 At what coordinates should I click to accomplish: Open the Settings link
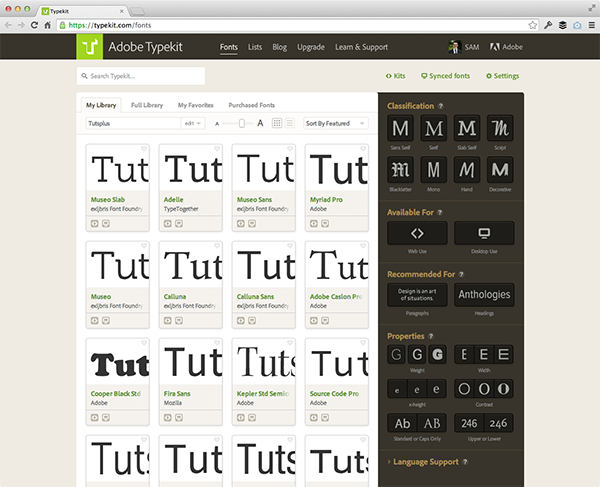click(502, 76)
